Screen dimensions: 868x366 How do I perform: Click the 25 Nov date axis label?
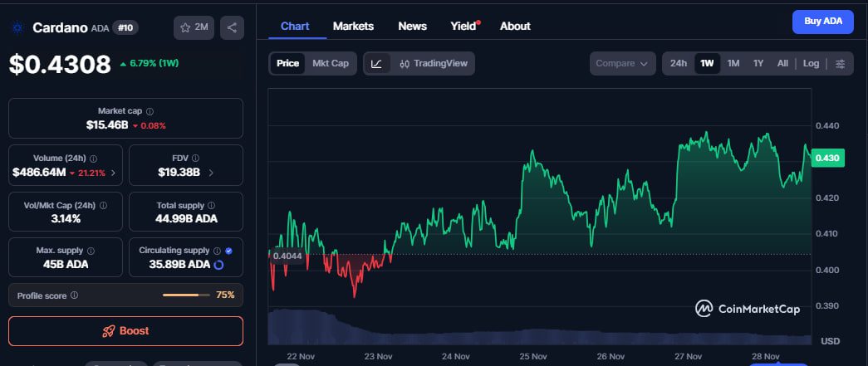(533, 357)
